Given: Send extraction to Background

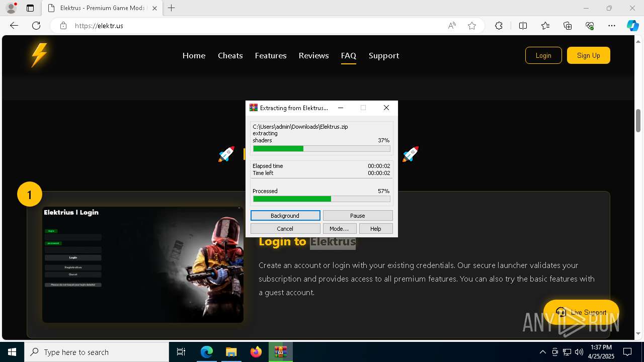Looking at the screenshot, I should (285, 216).
